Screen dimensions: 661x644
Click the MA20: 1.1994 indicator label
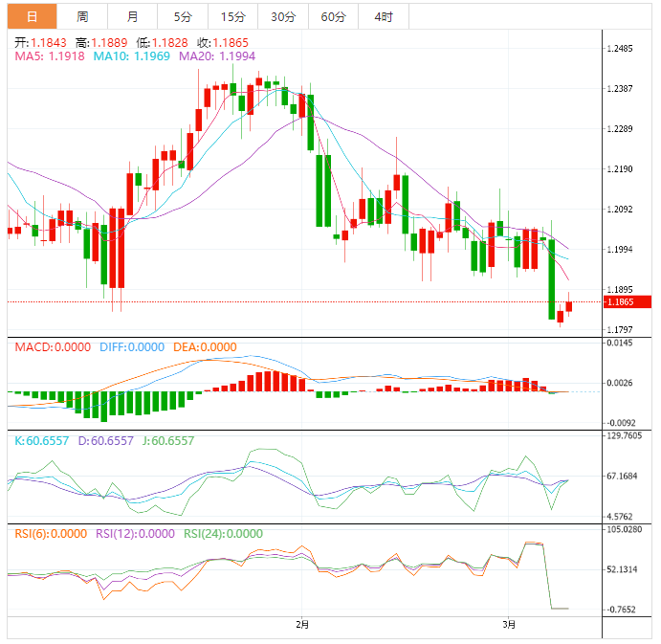217,56
